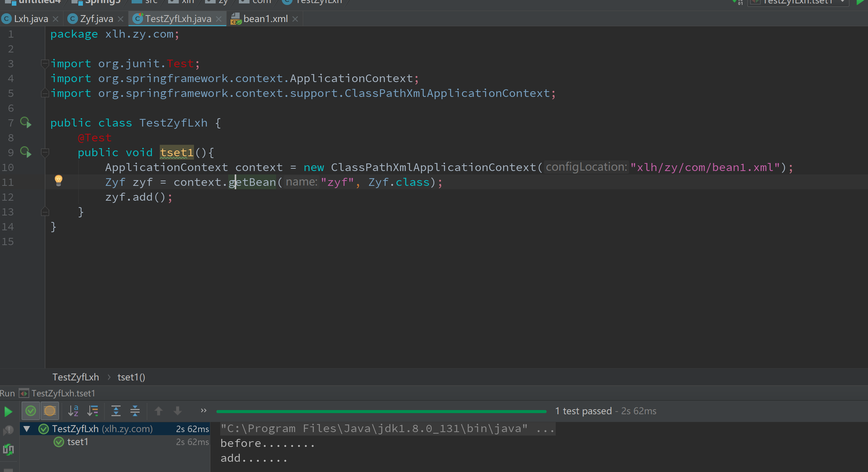Show more toolbar actions with the double chevron

point(203,410)
